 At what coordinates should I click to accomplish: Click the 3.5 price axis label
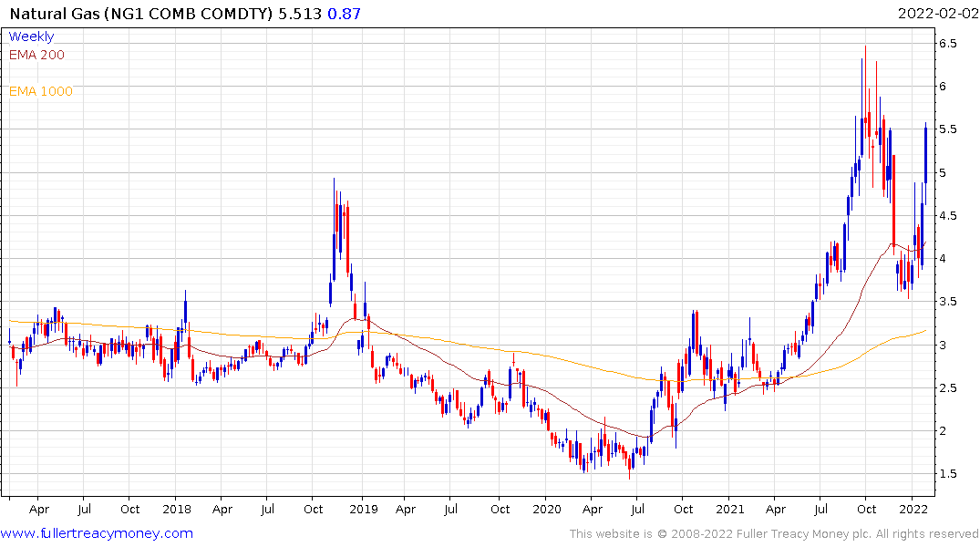pos(947,302)
